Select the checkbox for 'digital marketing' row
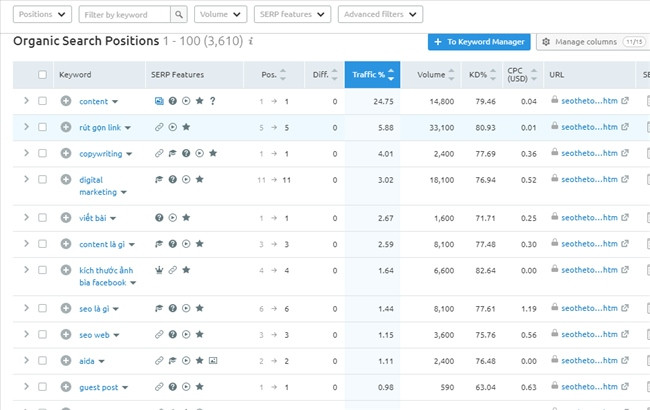The image size is (650, 410). pos(42,179)
